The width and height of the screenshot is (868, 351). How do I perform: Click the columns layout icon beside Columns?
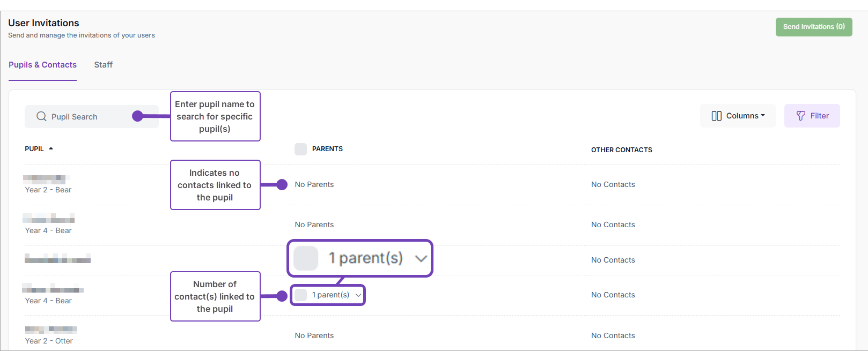pyautogui.click(x=716, y=116)
